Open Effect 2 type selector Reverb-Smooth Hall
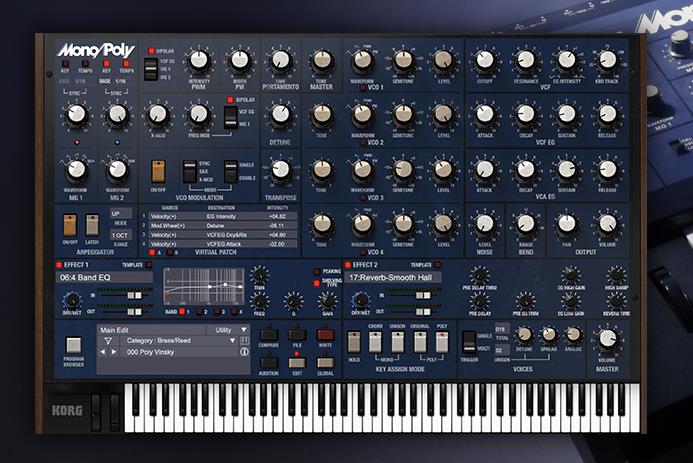693x463 pixels. point(392,277)
